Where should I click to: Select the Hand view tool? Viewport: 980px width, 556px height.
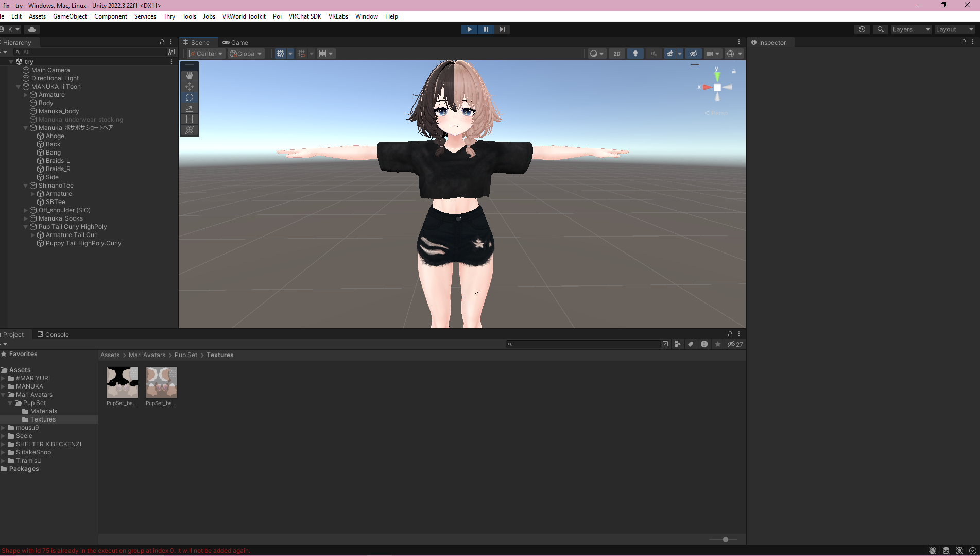[190, 75]
